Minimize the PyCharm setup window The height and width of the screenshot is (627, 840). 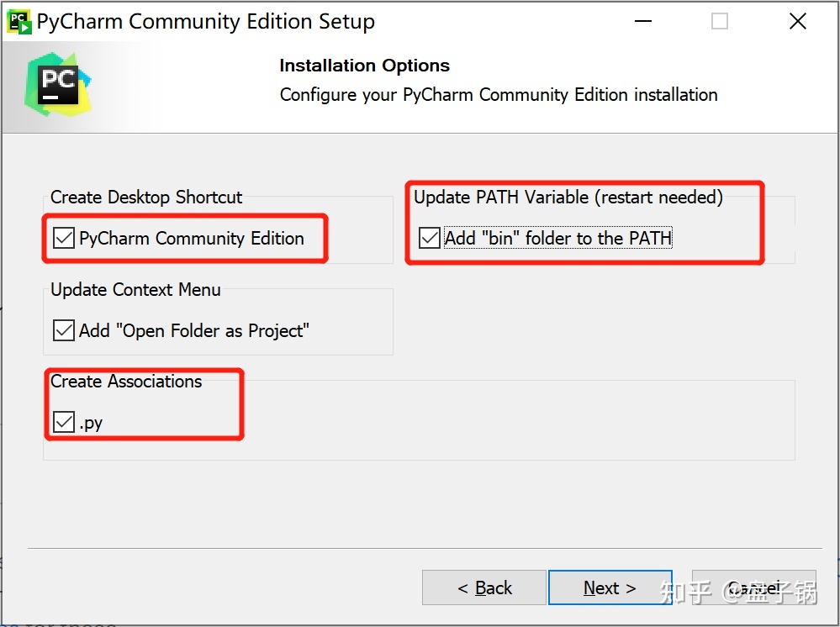tap(643, 21)
